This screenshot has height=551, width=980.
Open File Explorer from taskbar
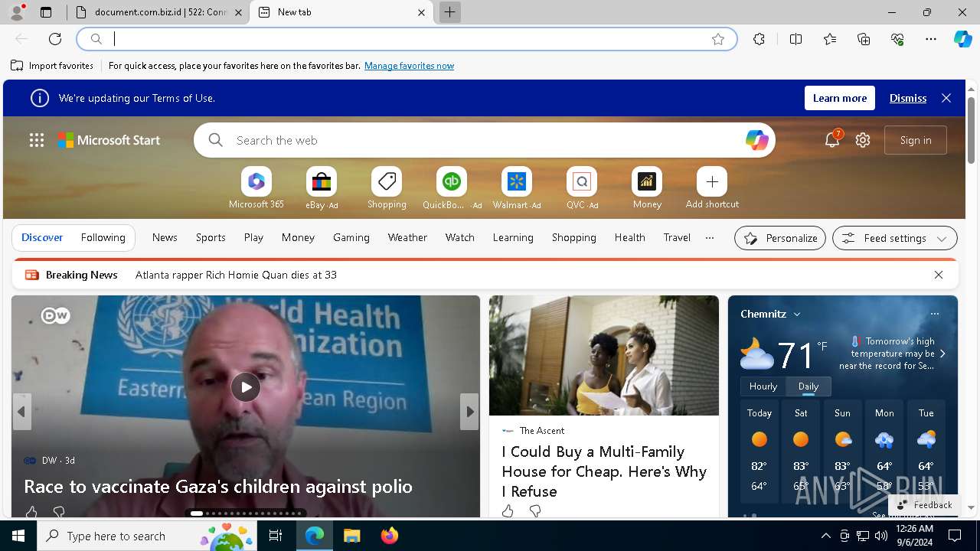click(x=351, y=536)
